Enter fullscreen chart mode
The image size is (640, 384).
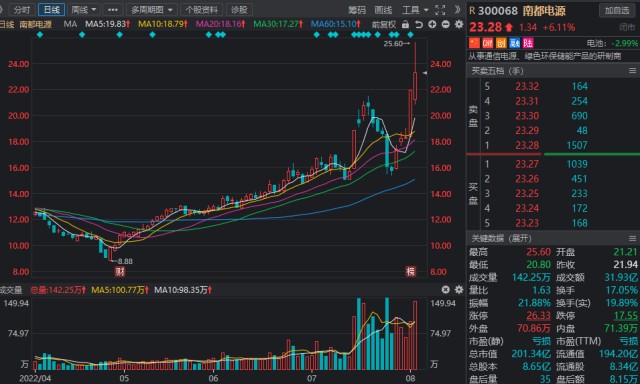point(440,10)
